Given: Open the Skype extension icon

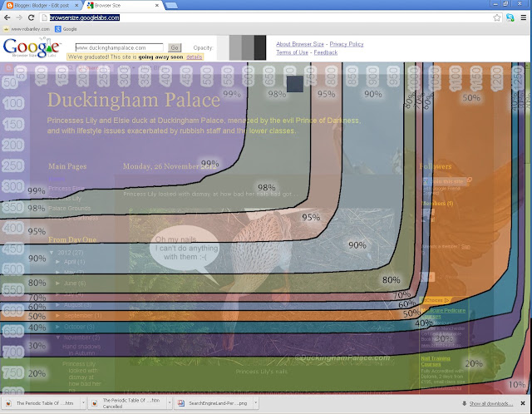Looking at the screenshot, I should point(510,17).
